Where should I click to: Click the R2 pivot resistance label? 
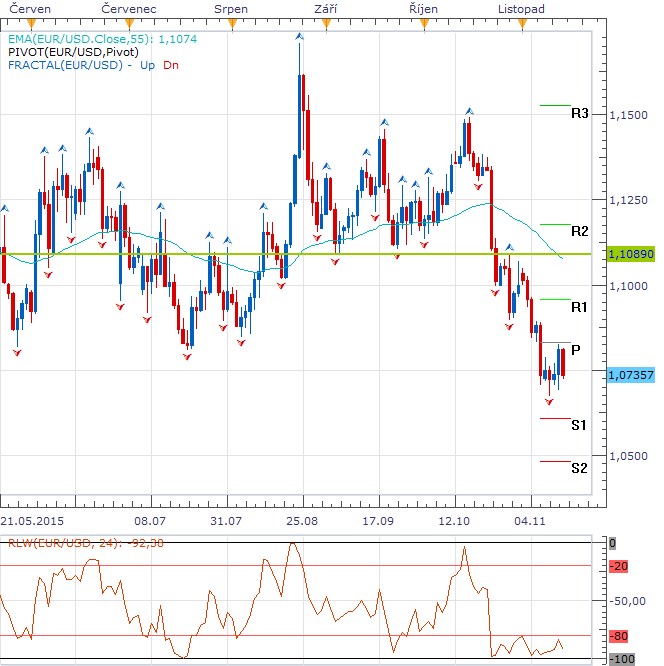click(579, 231)
